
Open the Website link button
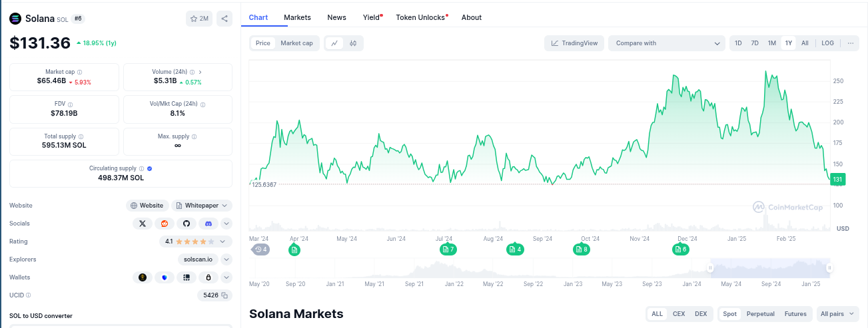[x=147, y=206]
